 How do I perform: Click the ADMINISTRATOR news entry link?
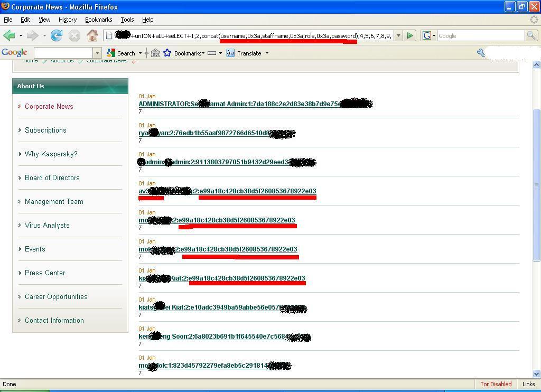255,104
